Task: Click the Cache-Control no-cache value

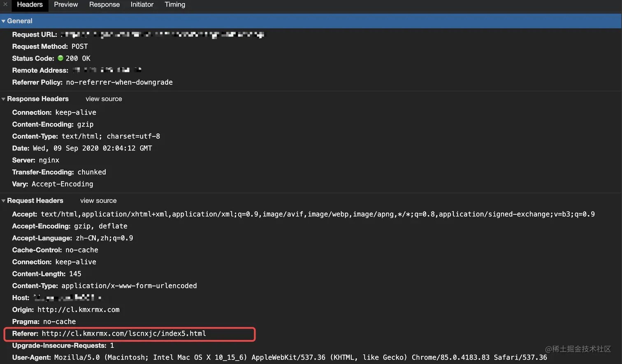Action: (x=82, y=250)
